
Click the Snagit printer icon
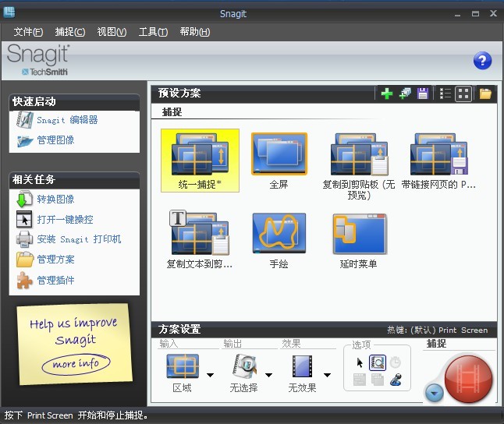pos(24,239)
